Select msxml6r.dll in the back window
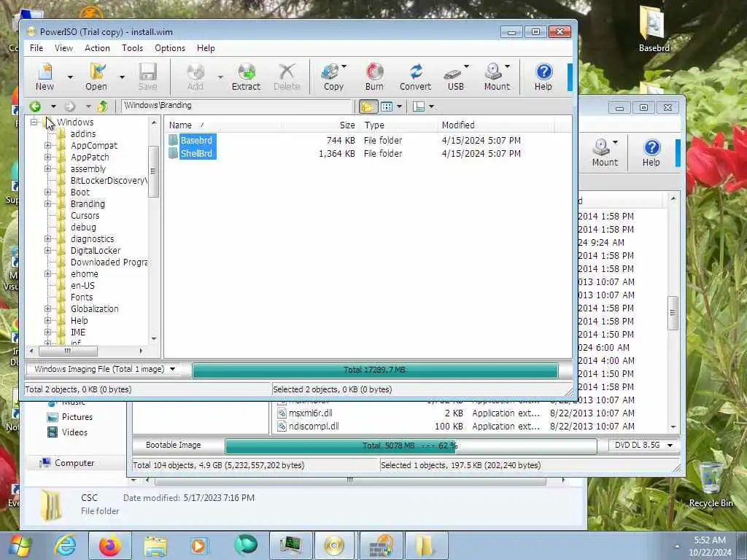Viewport: 747px width, 560px height. coord(310,413)
